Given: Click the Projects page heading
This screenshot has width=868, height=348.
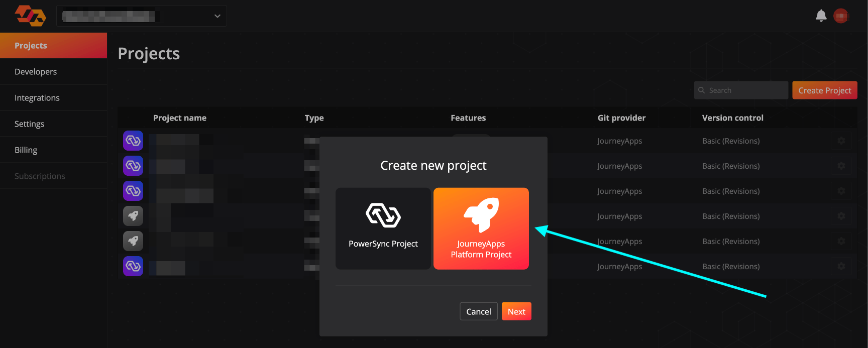Looking at the screenshot, I should pyautogui.click(x=149, y=54).
